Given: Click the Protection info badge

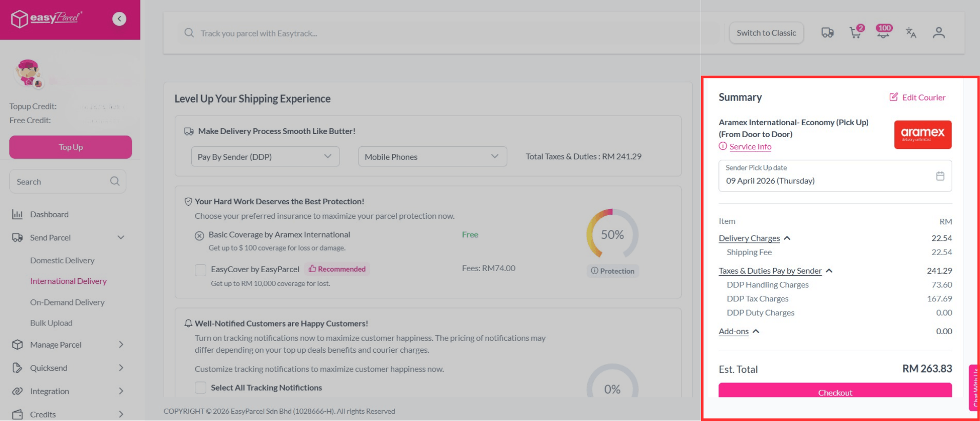Looking at the screenshot, I should pos(612,271).
